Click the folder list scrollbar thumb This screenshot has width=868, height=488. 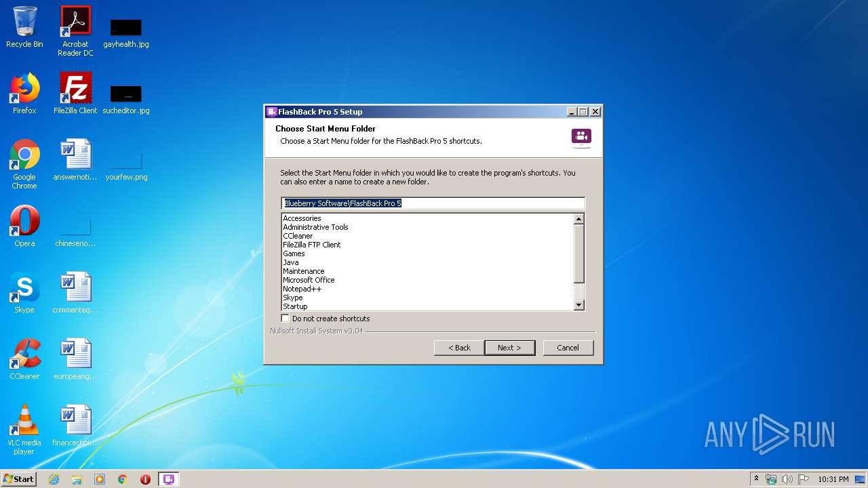point(578,253)
